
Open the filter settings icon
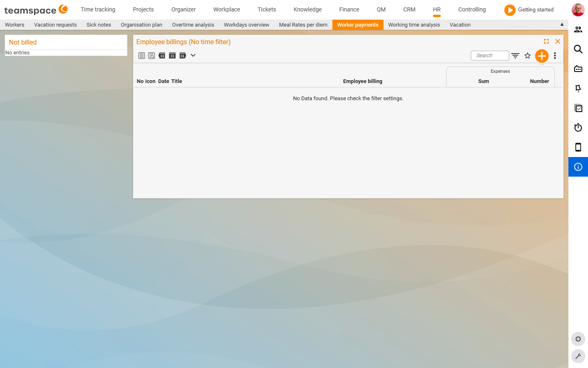[x=515, y=56]
